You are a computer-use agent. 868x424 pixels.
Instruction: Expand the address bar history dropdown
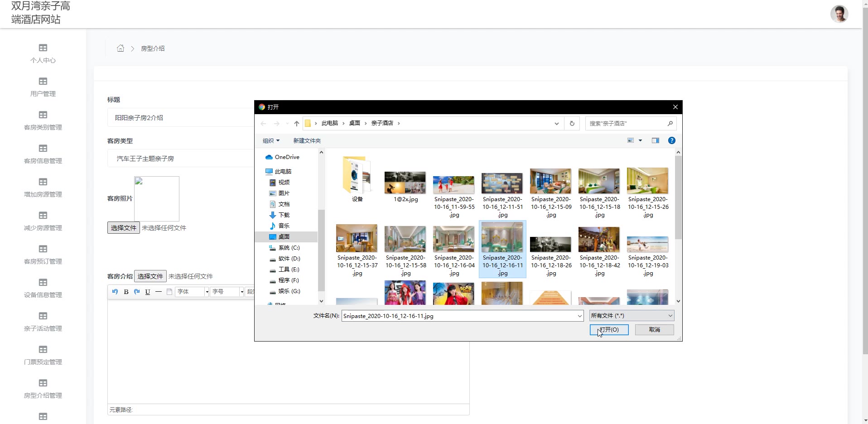556,123
